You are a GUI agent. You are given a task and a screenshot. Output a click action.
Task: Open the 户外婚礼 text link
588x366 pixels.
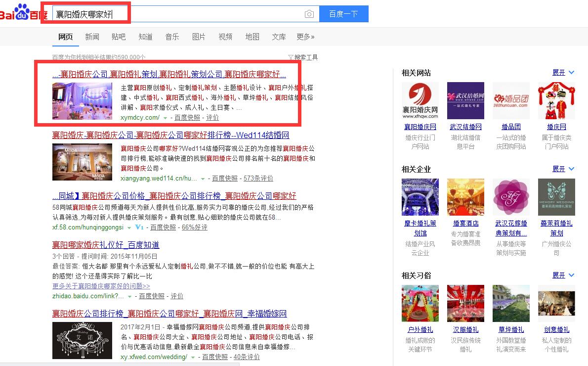[420, 329]
